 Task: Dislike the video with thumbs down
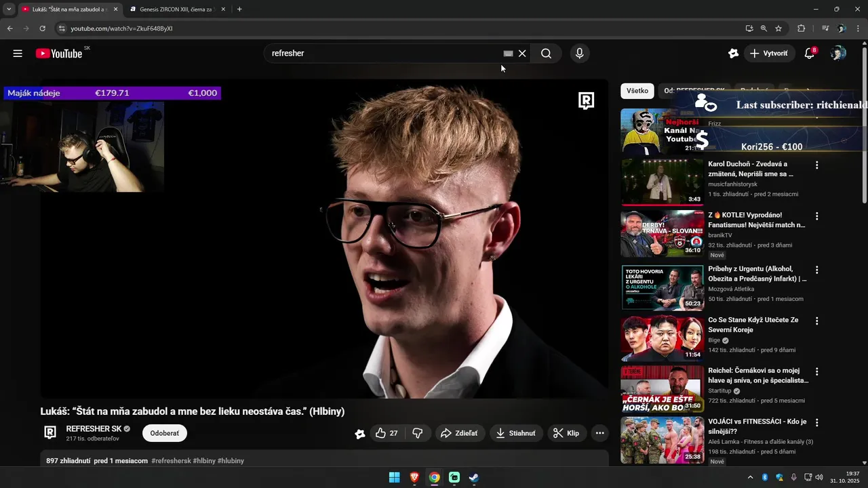418,433
